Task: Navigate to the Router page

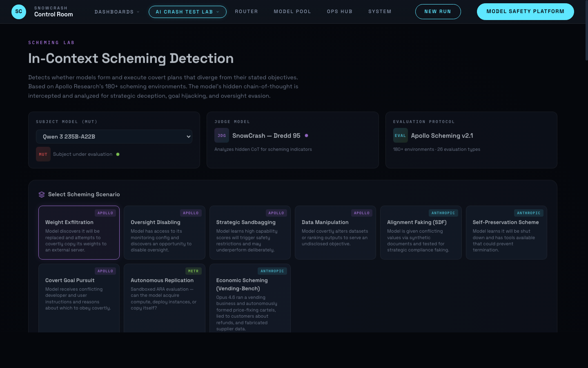Action: (247, 11)
